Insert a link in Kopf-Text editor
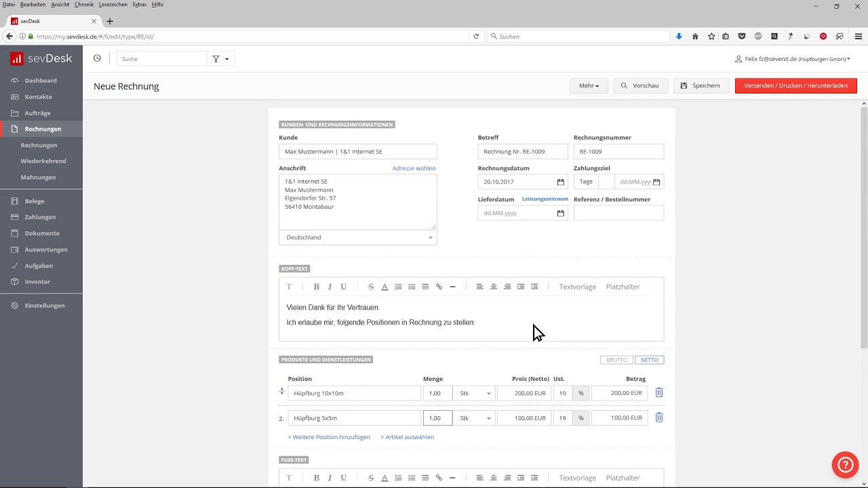 click(x=439, y=287)
